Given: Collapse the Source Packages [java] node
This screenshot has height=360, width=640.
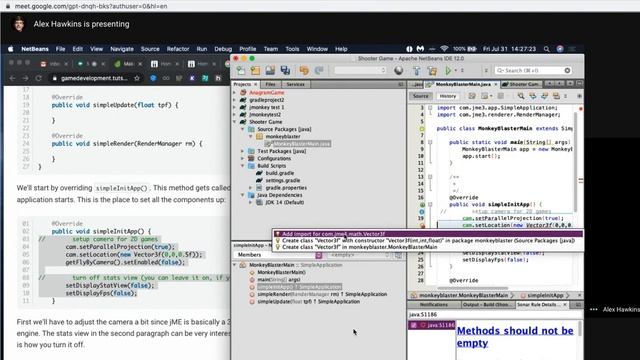Looking at the screenshot, I should [242, 129].
